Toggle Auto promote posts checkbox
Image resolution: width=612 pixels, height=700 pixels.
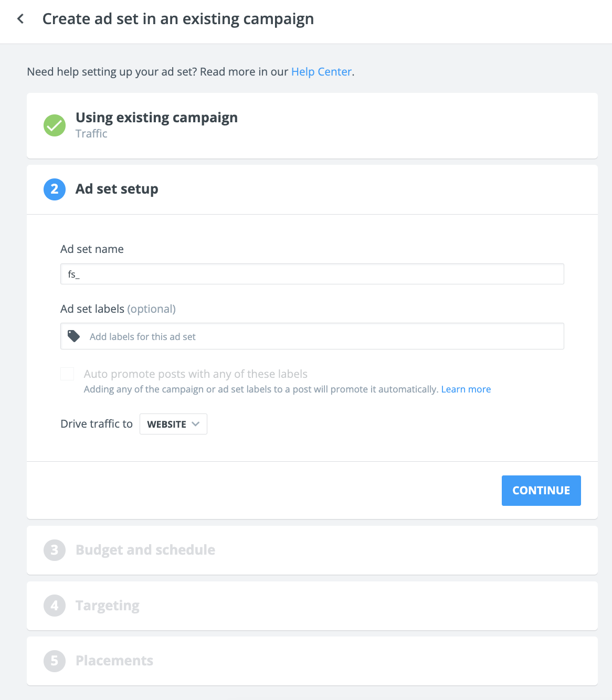67,374
